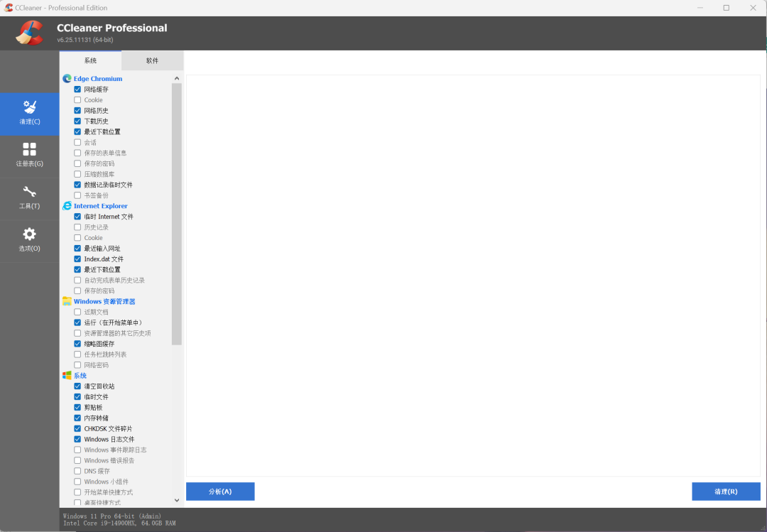Enable DNS 缓存 checkbox

coord(77,471)
